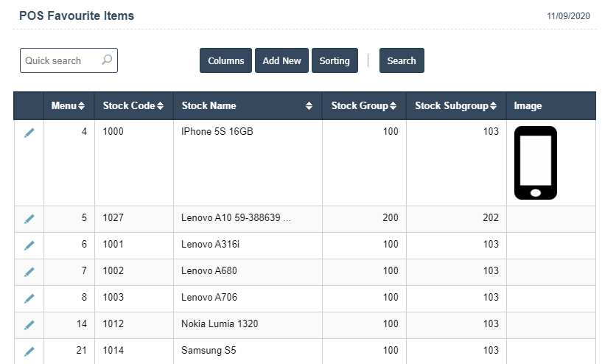Open the Columns chooser button
The image size is (616, 364).
click(x=225, y=61)
